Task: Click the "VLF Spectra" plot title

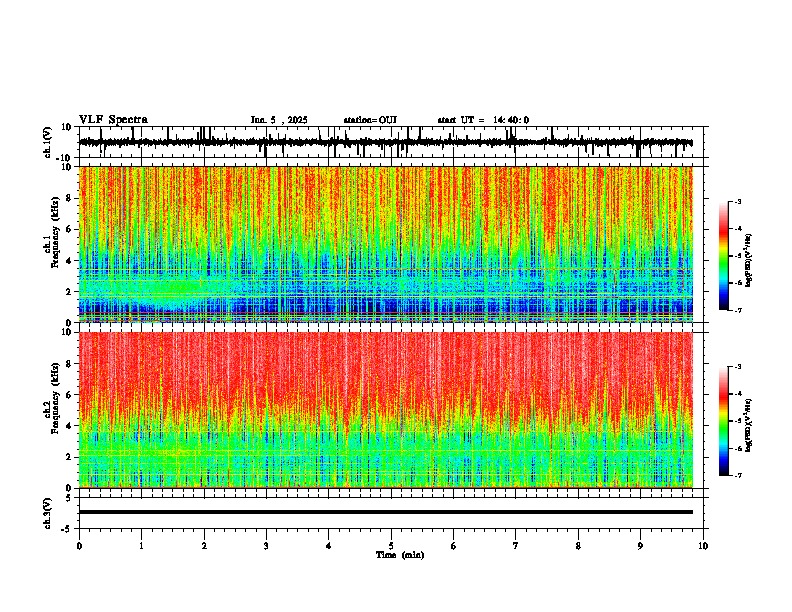Action: [113, 120]
